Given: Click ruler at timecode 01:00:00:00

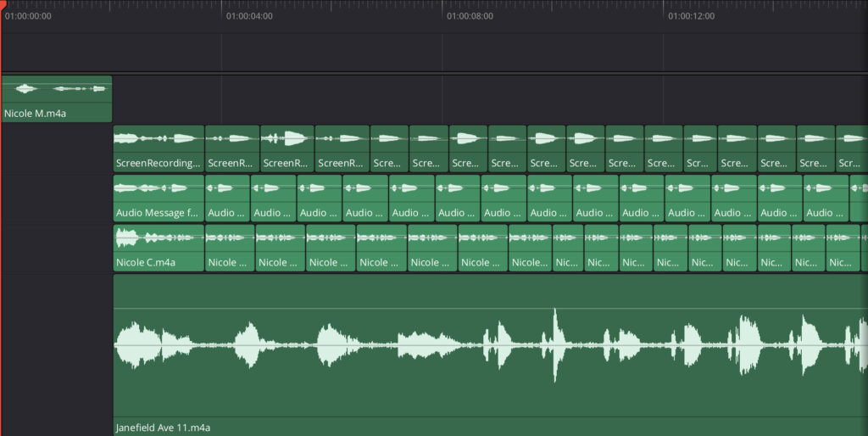Looking at the screenshot, I should (x=28, y=16).
